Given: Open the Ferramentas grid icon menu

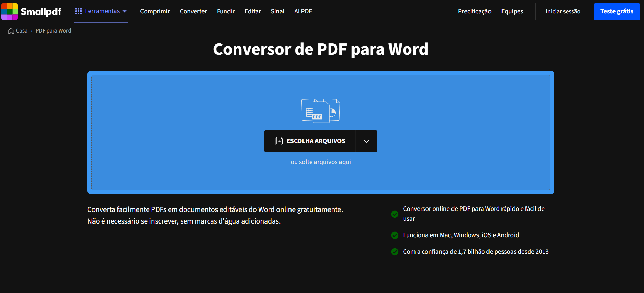Looking at the screenshot, I should pyautogui.click(x=78, y=11).
